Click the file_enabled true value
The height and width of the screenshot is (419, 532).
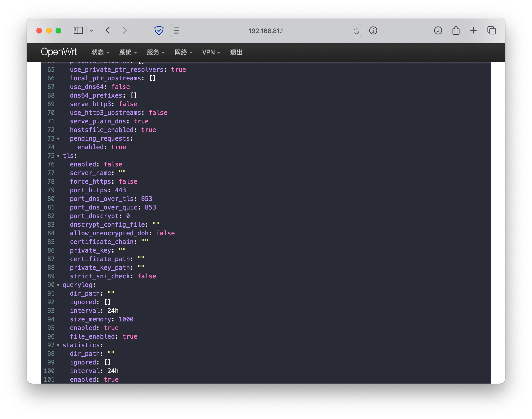click(x=130, y=336)
